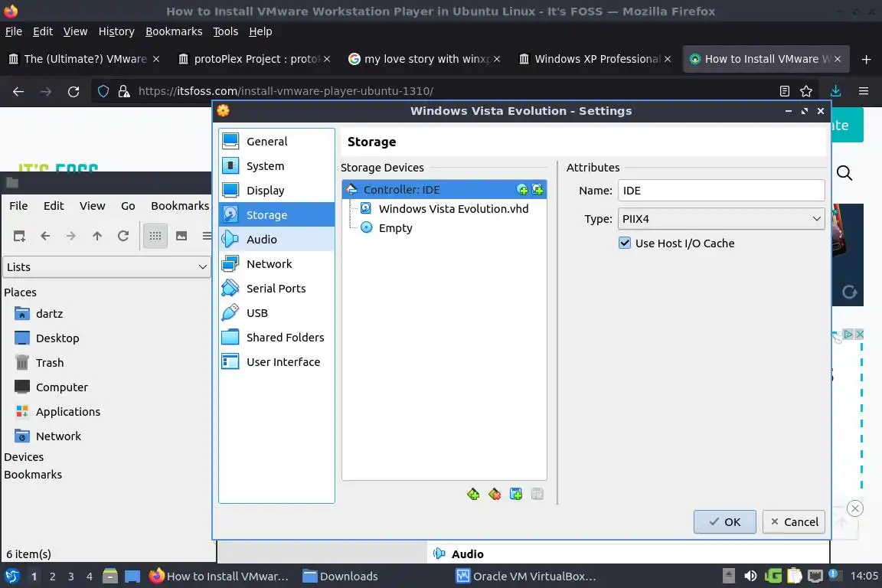882x588 pixels.
Task: Go back in Firefox
Action: pos(18,91)
